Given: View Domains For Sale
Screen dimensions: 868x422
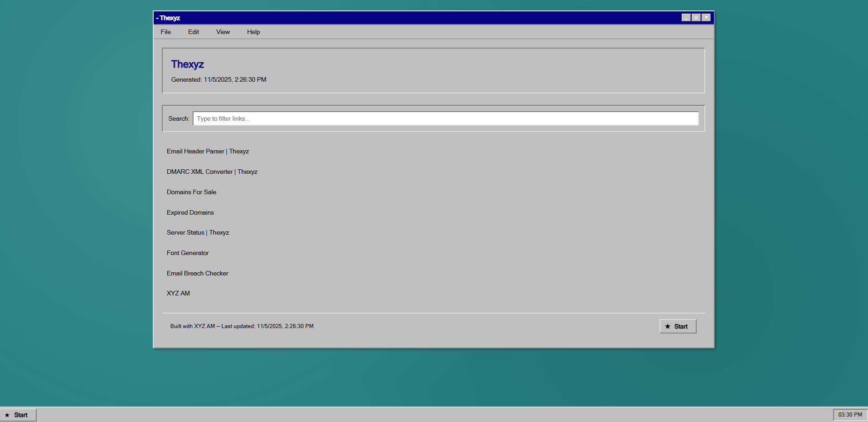Looking at the screenshot, I should click(191, 192).
